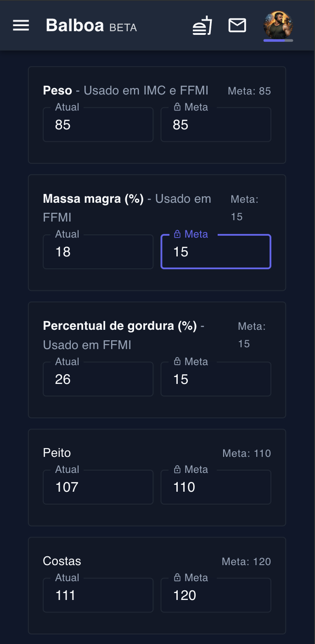Click the meal tracking icon in the header
This screenshot has width=315, height=644.
tap(202, 25)
